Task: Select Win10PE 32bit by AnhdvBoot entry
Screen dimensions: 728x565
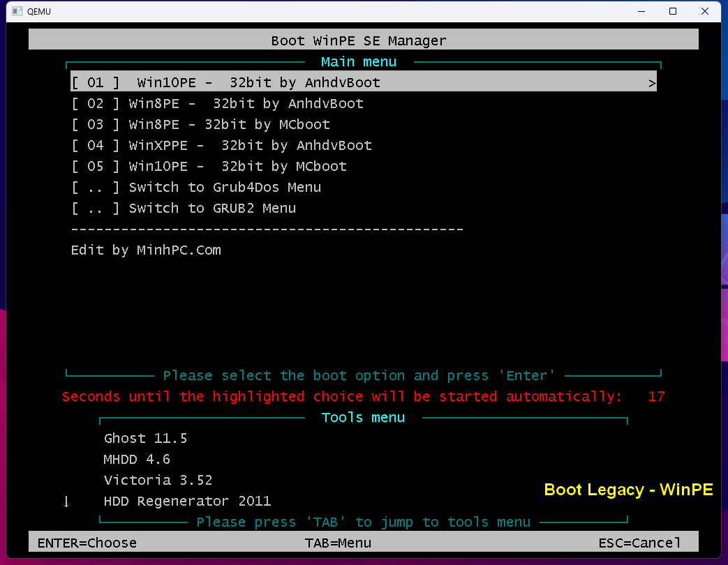Action: point(363,82)
